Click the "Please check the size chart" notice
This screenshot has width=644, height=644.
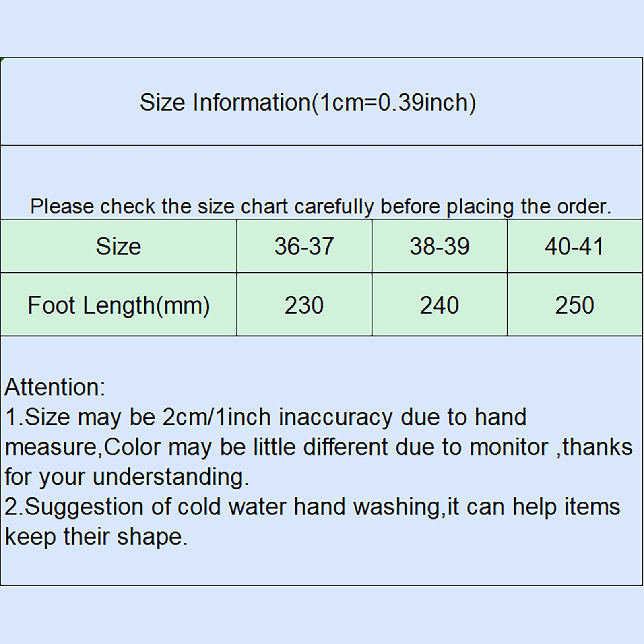pos(320,206)
